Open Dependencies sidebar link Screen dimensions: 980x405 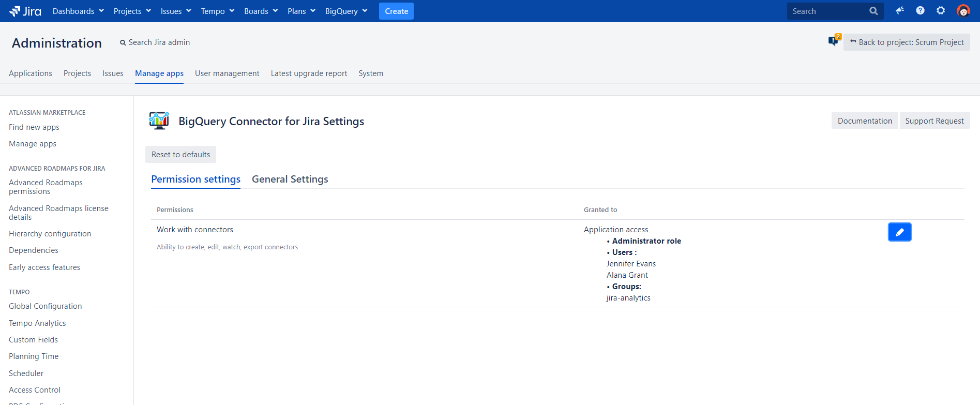tap(34, 250)
